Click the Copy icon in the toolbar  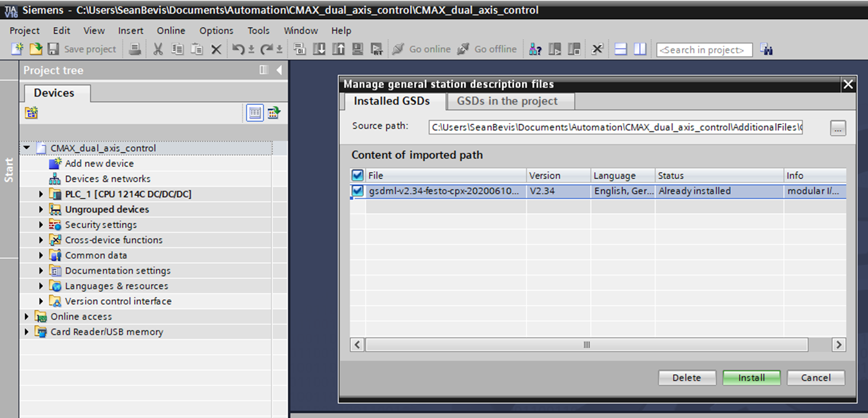click(177, 49)
